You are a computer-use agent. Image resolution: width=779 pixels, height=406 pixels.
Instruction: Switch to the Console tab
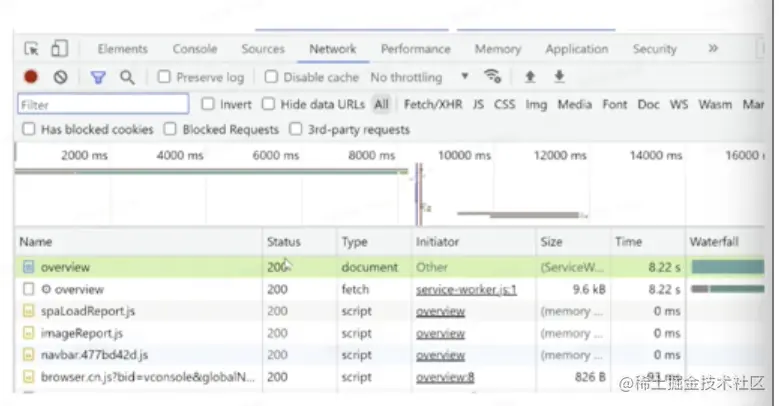tap(194, 49)
